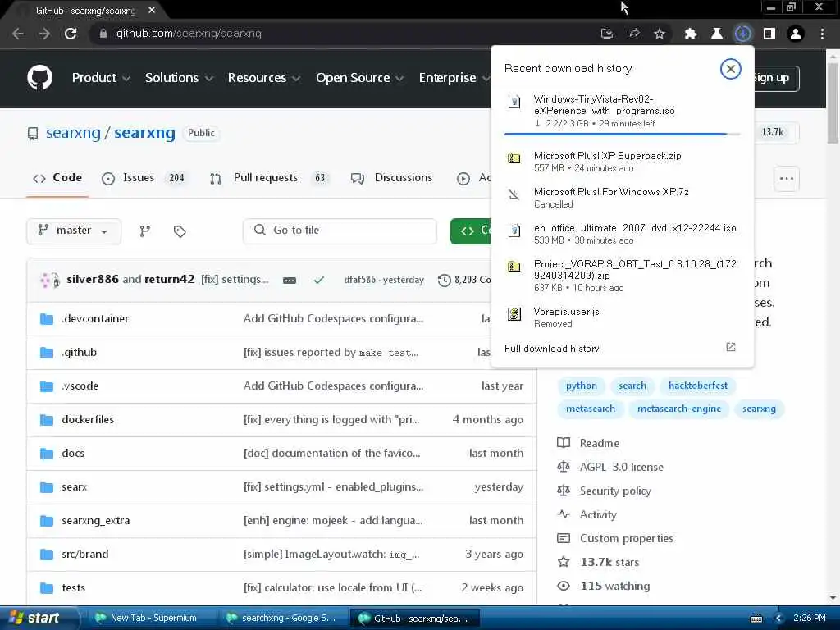840x630 pixels.
Task: Open the .devcontainer folder
Action: pyautogui.click(x=95, y=319)
